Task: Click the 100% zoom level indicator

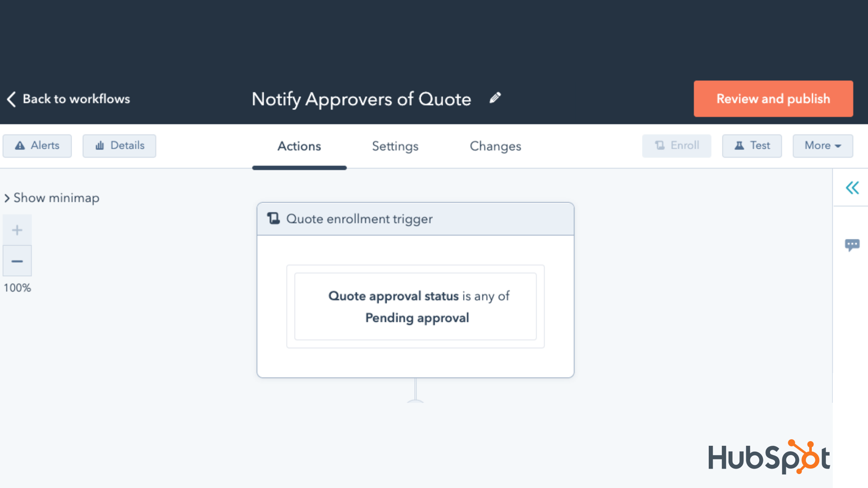Action: (17, 287)
